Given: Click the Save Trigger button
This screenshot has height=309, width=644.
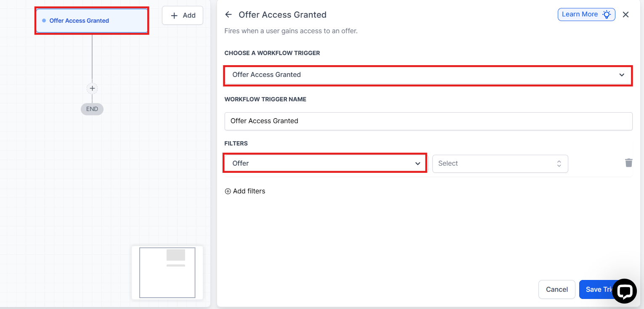Looking at the screenshot, I should click(x=596, y=289).
